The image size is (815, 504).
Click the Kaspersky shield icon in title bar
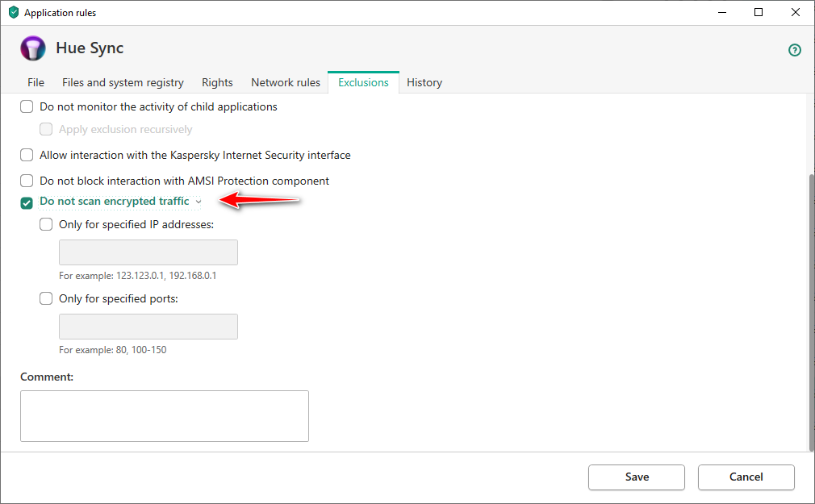coord(14,12)
